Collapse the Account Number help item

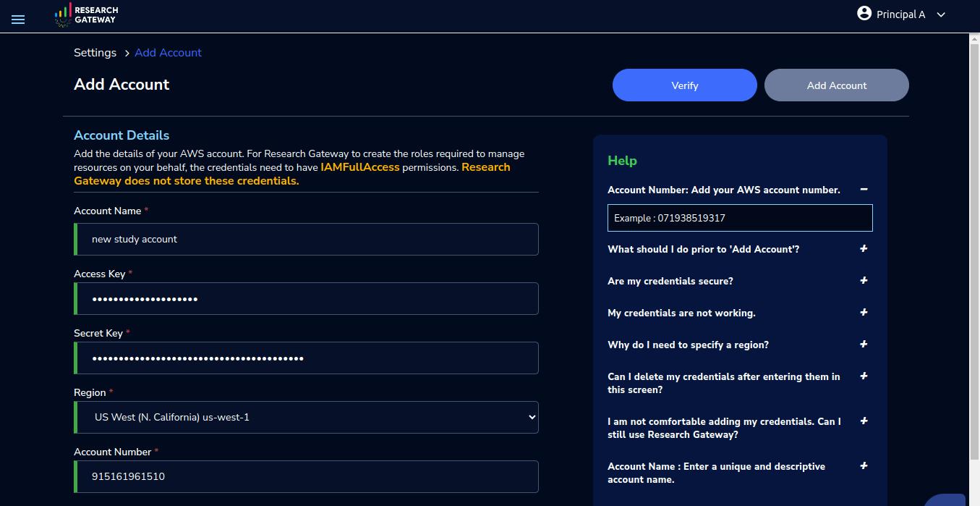pos(864,189)
